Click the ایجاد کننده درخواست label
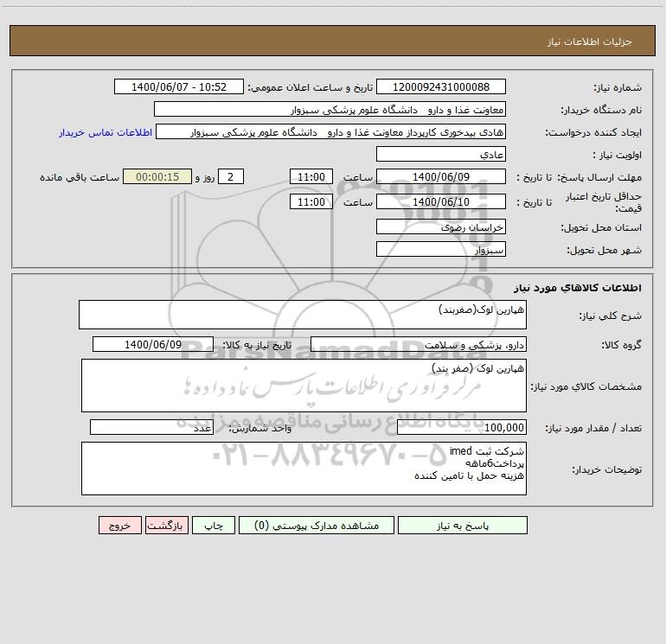The width and height of the screenshot is (666, 644). [x=593, y=133]
